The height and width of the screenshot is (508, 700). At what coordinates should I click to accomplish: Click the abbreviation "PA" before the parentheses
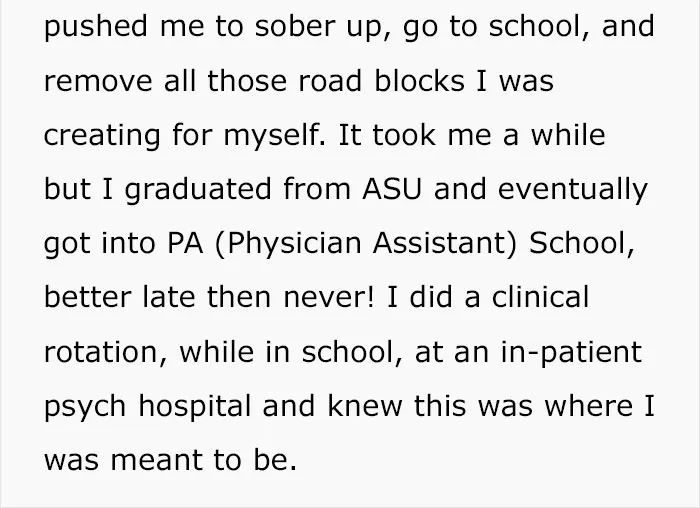[x=185, y=243]
